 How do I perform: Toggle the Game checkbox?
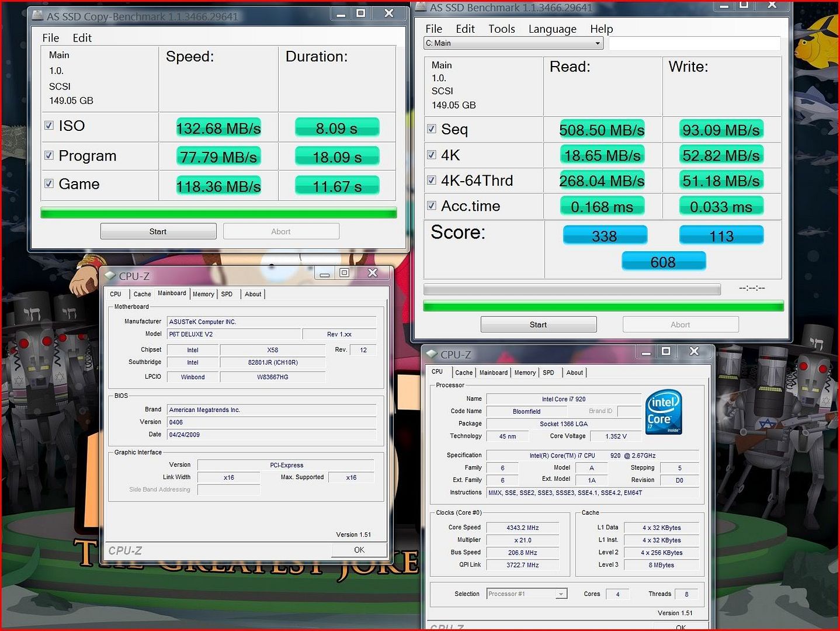49,183
